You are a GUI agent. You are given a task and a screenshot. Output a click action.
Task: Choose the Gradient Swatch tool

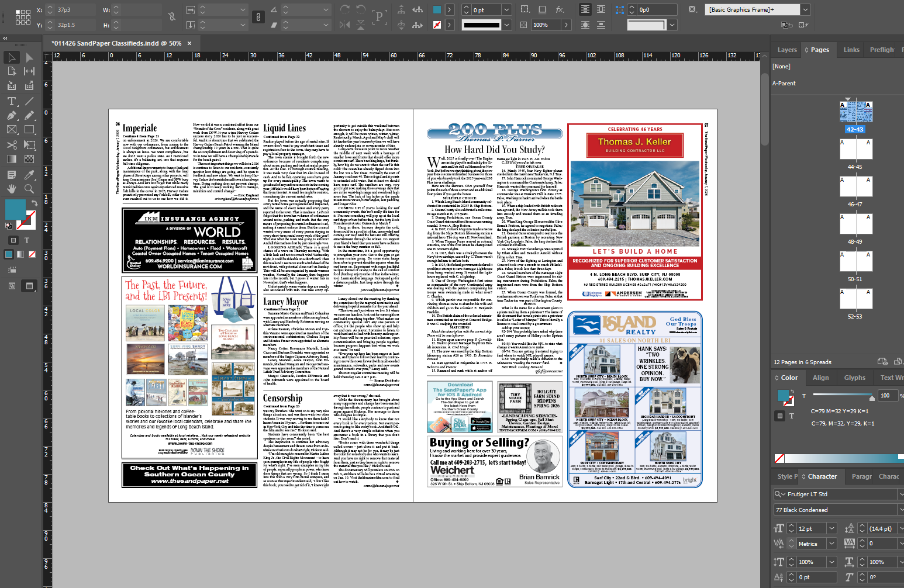pyautogui.click(x=12, y=159)
